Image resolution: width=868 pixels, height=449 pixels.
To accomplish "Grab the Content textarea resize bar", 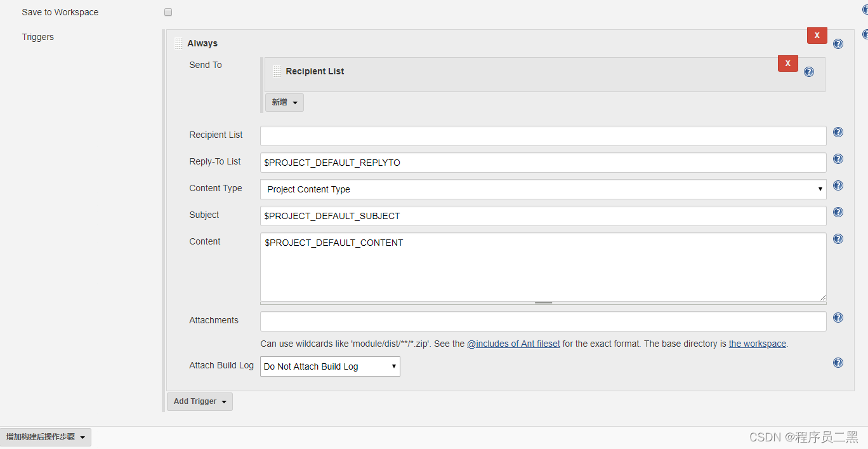I will 543,304.
